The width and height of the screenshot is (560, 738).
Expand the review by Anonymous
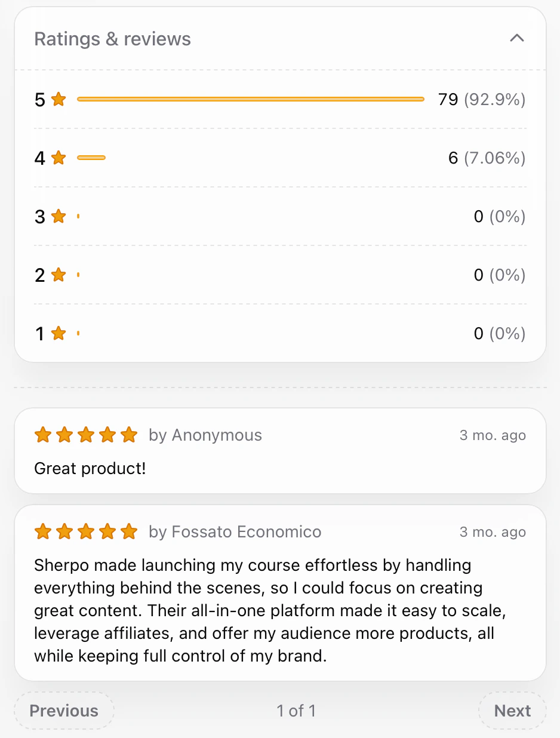(280, 451)
